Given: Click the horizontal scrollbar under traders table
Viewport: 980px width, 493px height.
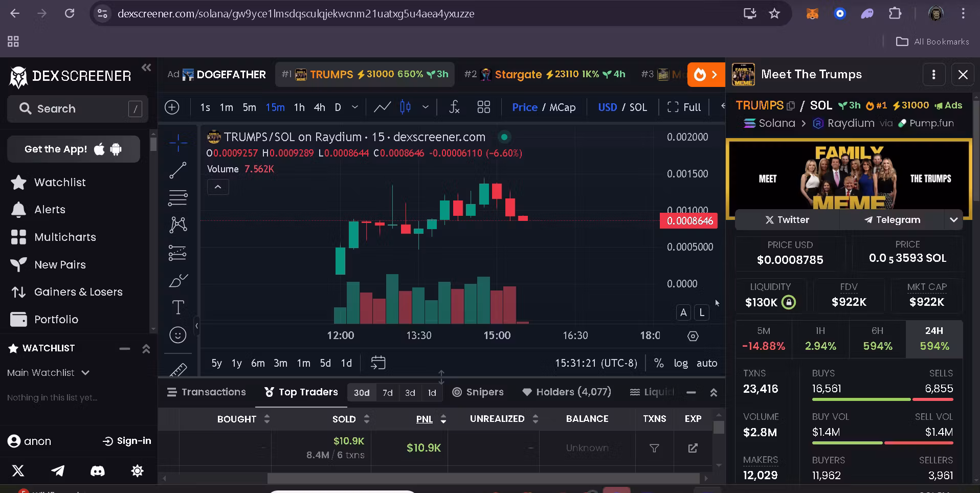Looking at the screenshot, I should point(483,479).
